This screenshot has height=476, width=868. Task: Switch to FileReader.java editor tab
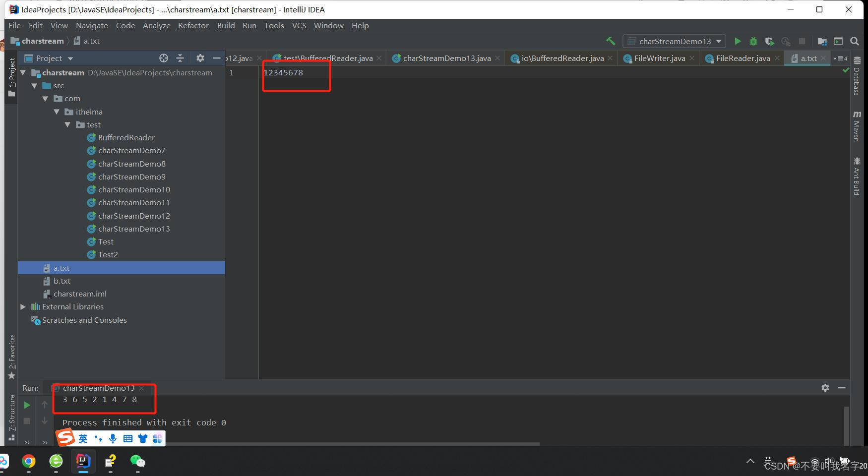[743, 59]
